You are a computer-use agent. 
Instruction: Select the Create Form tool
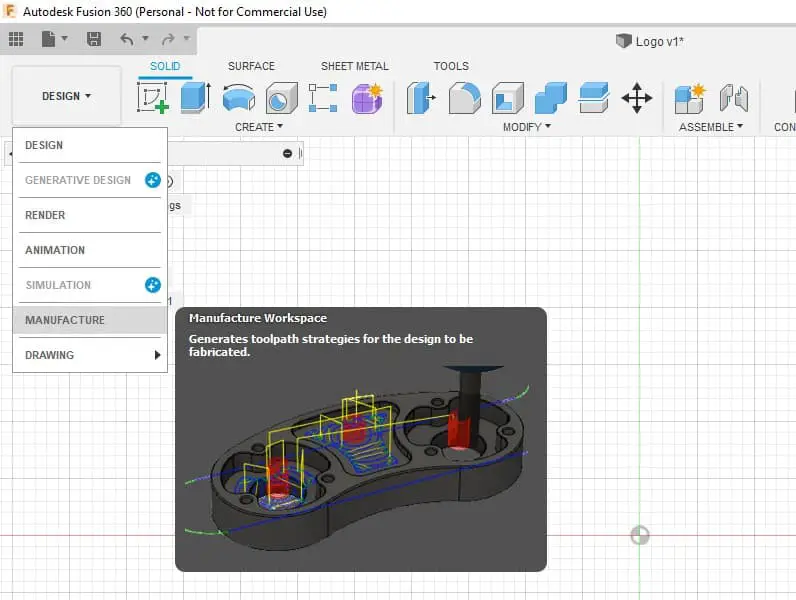click(x=367, y=97)
